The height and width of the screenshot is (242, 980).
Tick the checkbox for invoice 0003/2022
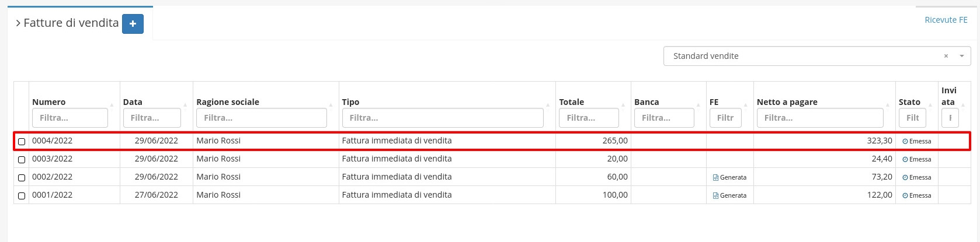(22, 160)
